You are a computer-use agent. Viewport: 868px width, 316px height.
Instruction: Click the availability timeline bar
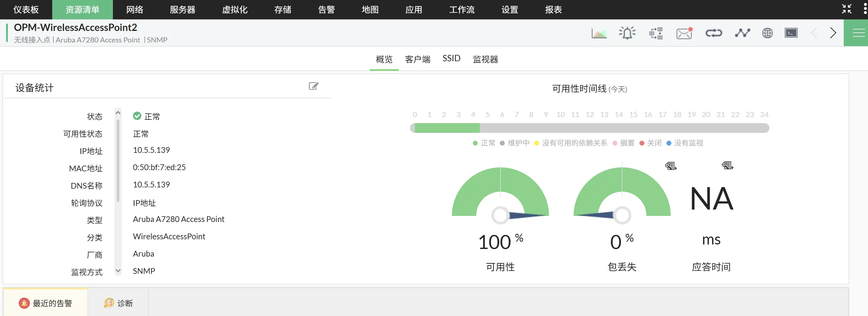[x=589, y=128]
